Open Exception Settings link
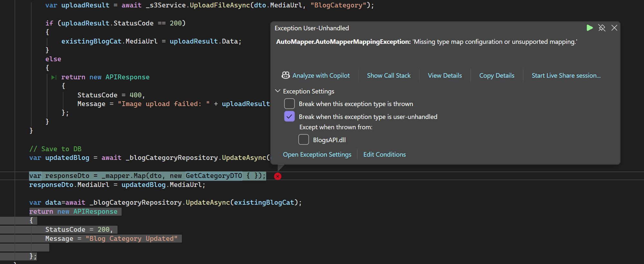Viewport: 644px width, 264px height. click(x=317, y=154)
